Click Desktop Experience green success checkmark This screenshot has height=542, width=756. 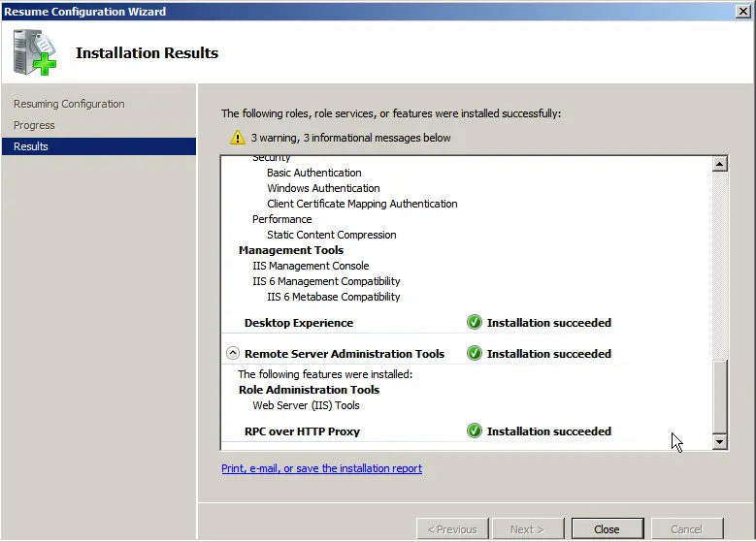475,323
